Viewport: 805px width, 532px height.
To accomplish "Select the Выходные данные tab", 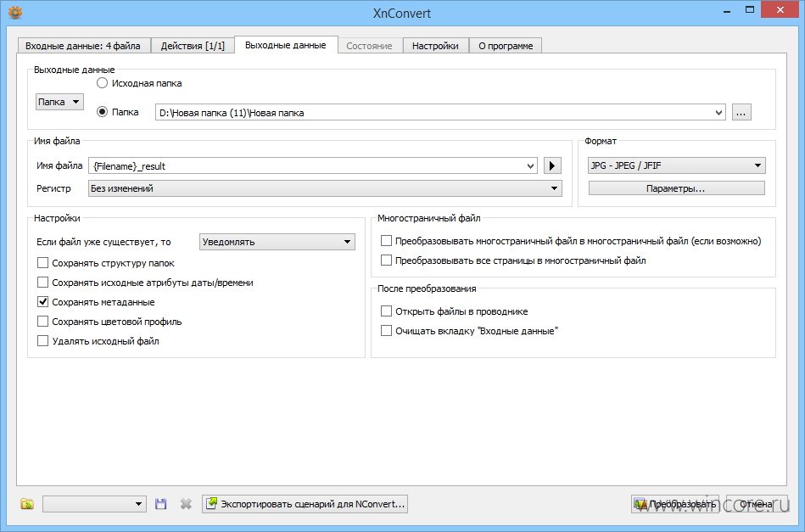I will 286,45.
